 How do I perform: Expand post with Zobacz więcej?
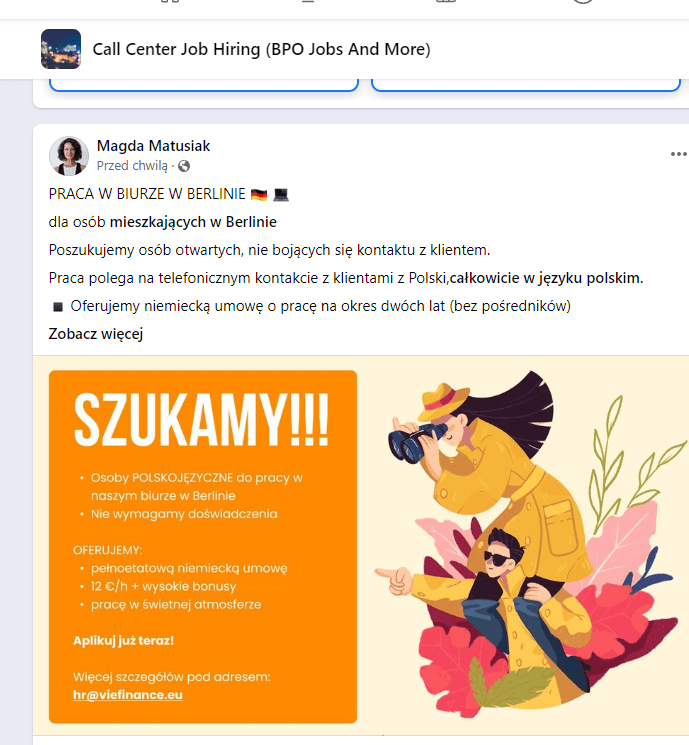[x=96, y=334]
